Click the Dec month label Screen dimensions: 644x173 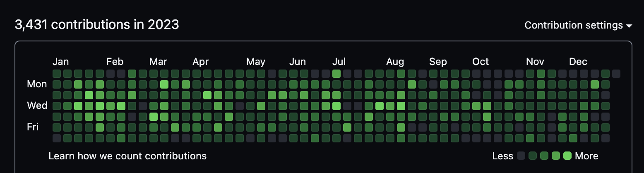click(x=578, y=62)
